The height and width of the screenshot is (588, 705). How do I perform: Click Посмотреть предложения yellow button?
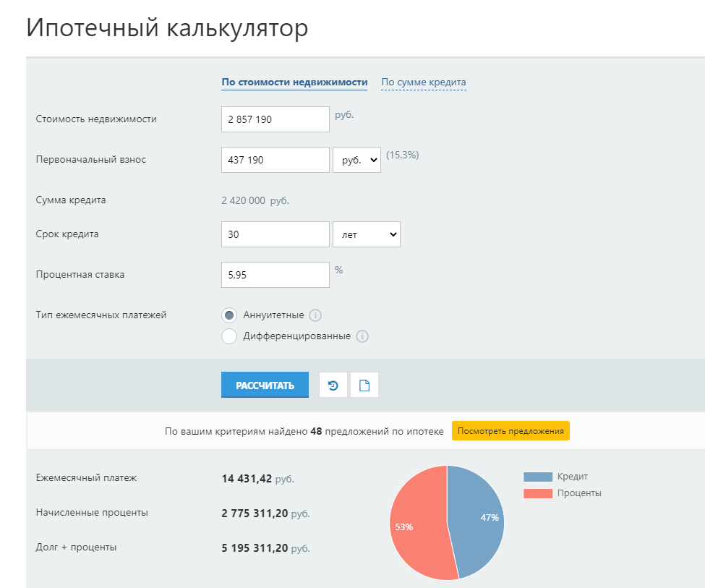click(x=510, y=431)
